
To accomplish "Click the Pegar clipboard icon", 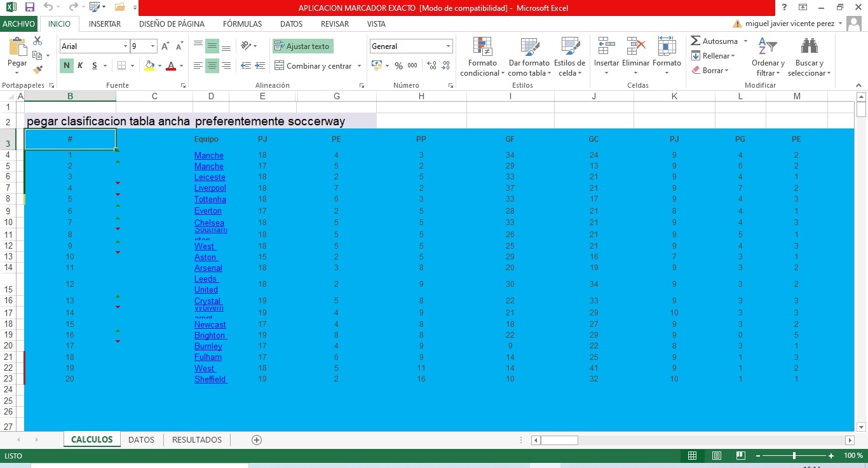I will click(x=17, y=48).
